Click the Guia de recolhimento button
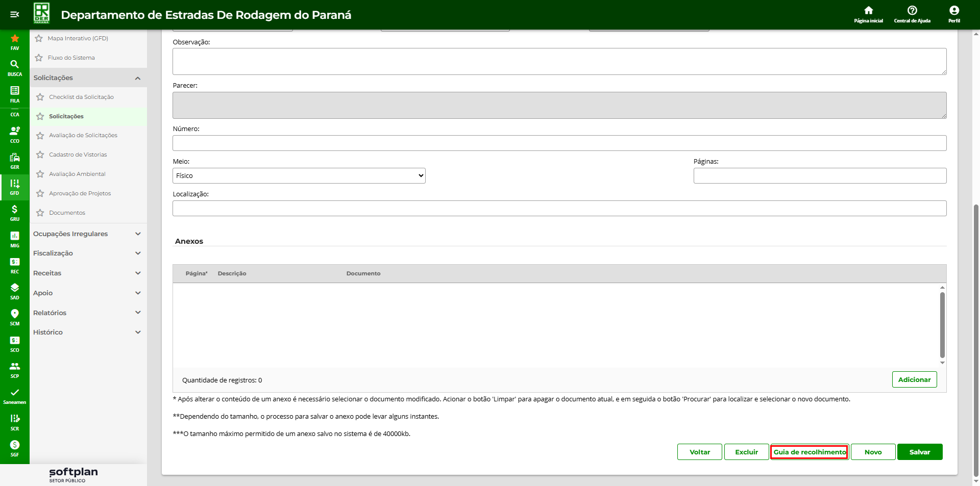 pyautogui.click(x=810, y=452)
